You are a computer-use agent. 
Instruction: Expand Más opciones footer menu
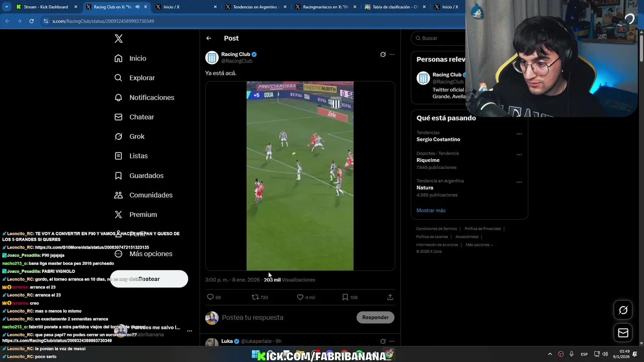tap(479, 245)
